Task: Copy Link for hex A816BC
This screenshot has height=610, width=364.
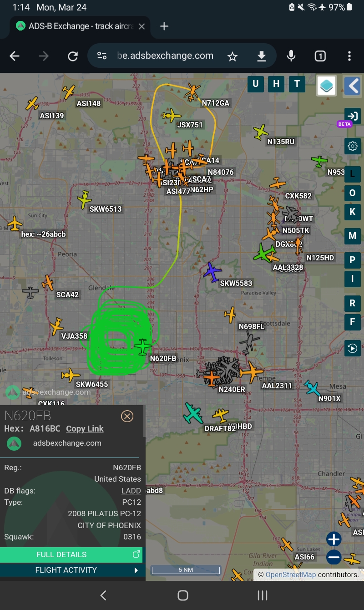Action: click(85, 429)
